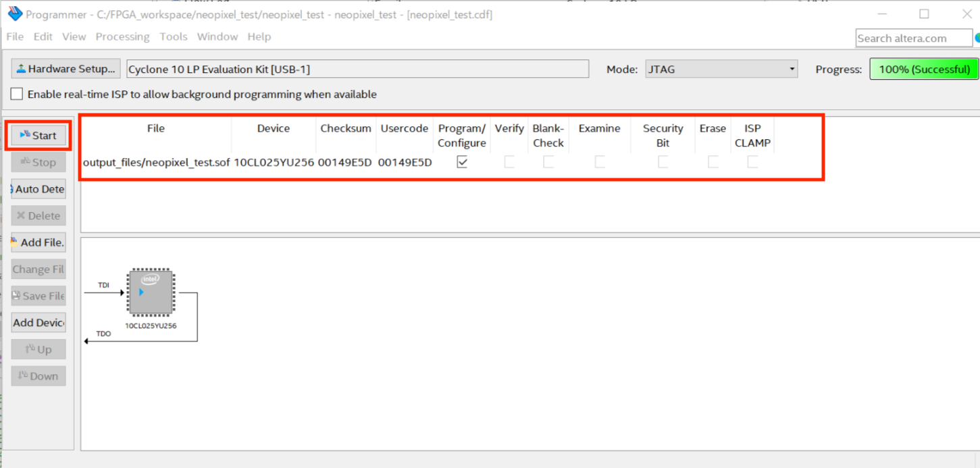Click the Save File button
This screenshot has height=468, width=980.
[x=38, y=296]
